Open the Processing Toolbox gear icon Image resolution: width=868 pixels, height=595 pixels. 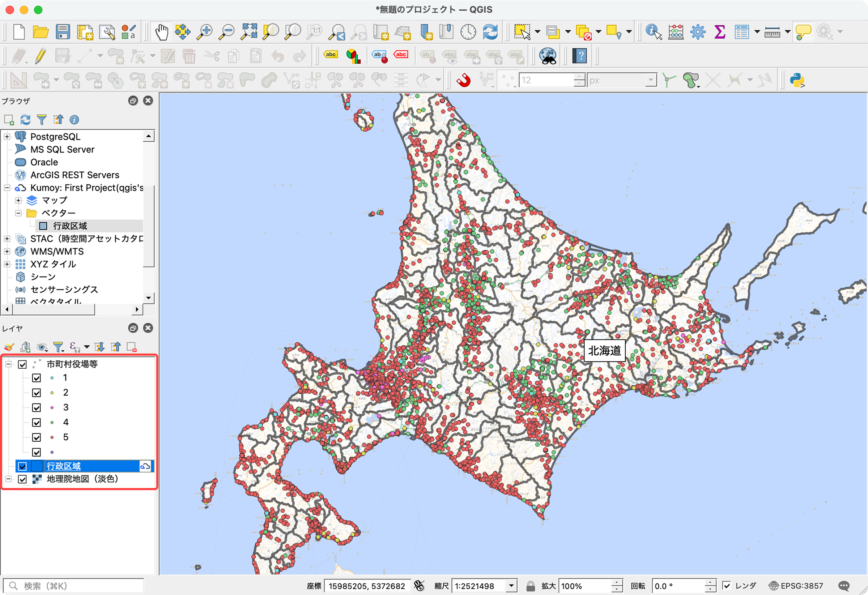click(698, 31)
